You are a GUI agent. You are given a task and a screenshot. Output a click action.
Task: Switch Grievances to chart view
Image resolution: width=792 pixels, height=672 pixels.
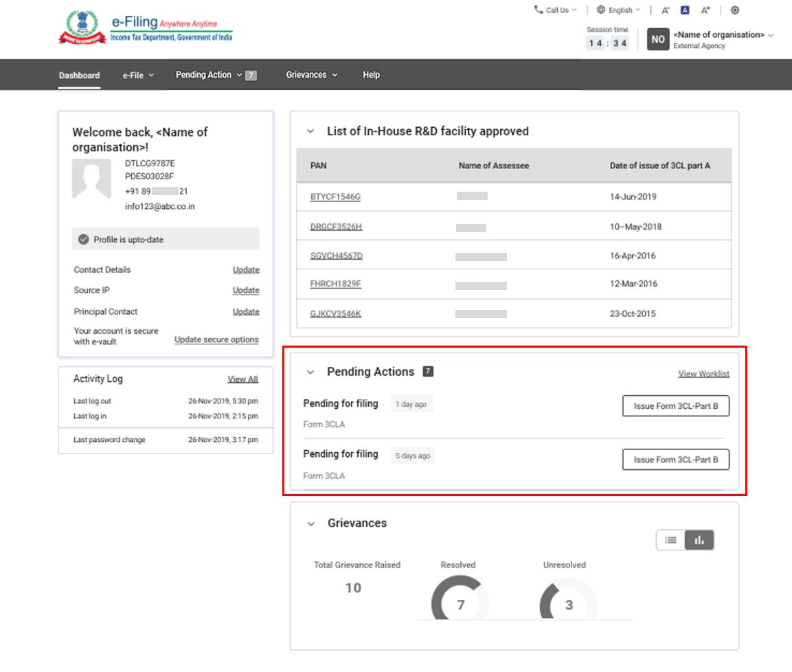(699, 540)
